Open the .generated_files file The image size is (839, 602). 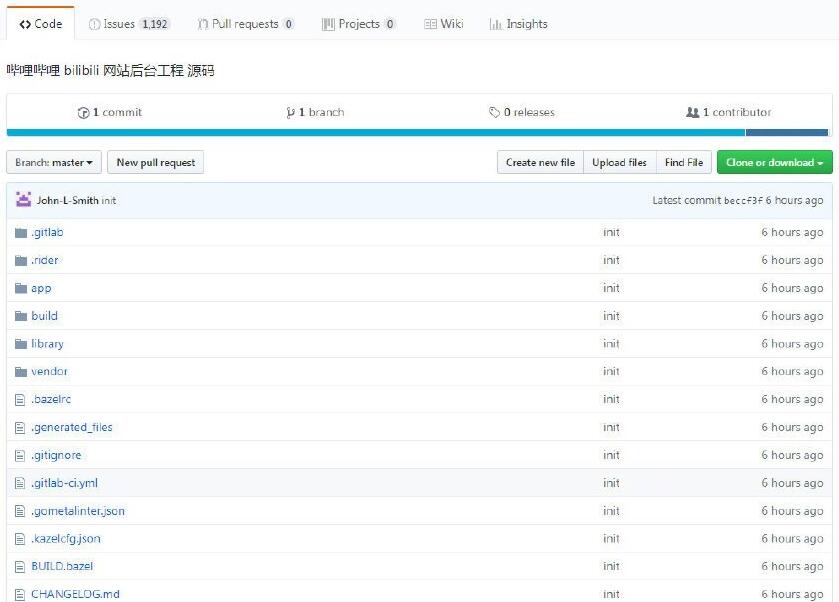pyautogui.click(x=72, y=427)
